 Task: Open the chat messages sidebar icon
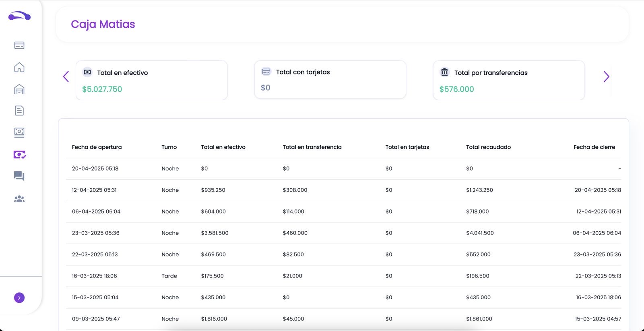click(19, 176)
